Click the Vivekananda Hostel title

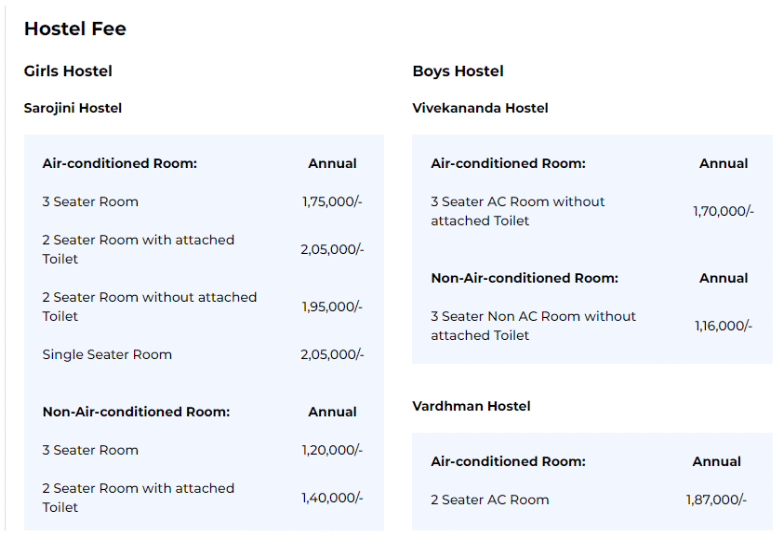[x=480, y=108]
